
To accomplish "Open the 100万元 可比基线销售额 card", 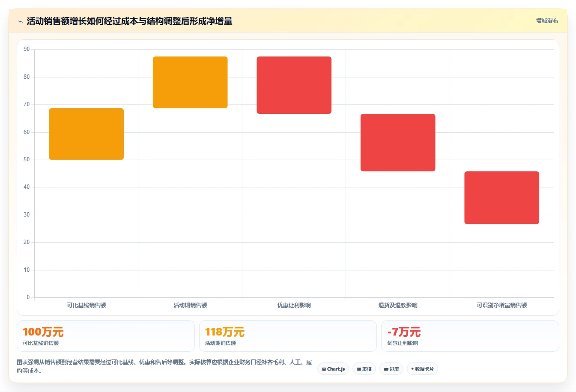I will [x=106, y=336].
